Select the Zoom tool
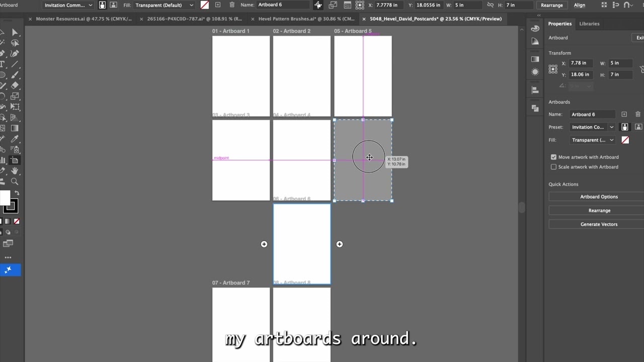This screenshot has width=644, height=362. 15,182
